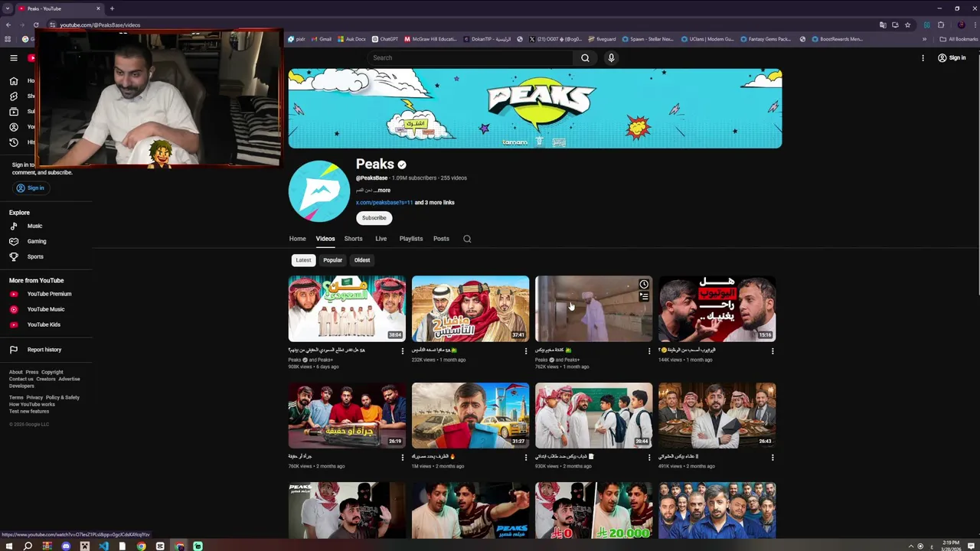The height and width of the screenshot is (551, 980).
Task: Click the magnifier search button beside search box
Action: (585, 57)
